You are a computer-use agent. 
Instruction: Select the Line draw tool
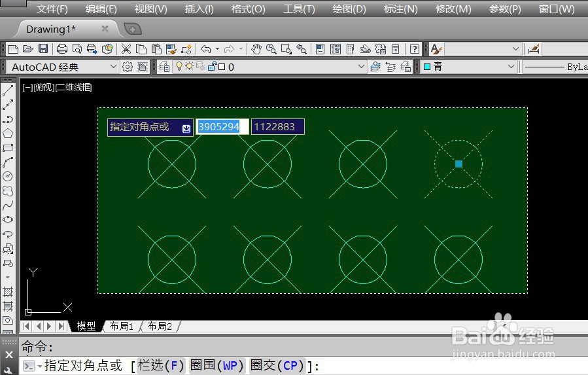click(x=8, y=90)
